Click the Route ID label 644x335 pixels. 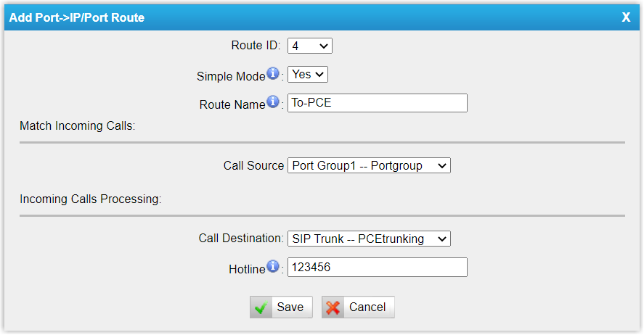[256, 45]
